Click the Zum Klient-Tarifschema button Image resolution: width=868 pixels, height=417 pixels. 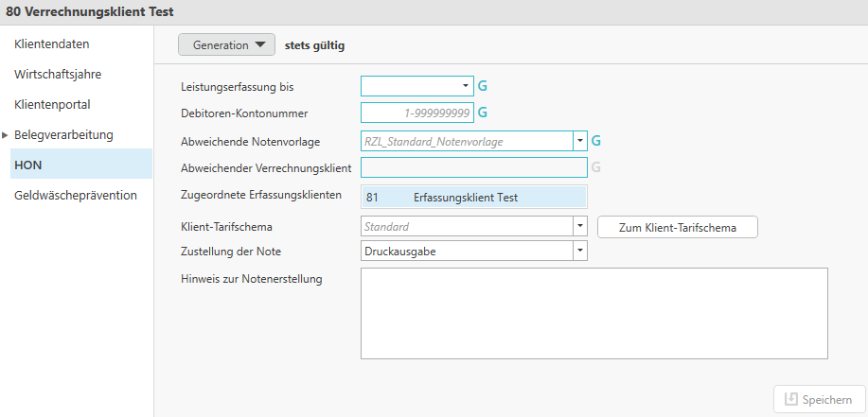tap(677, 227)
